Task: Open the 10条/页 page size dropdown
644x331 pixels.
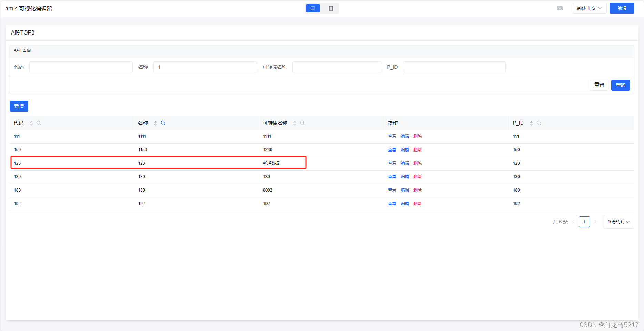Action: [x=618, y=222]
